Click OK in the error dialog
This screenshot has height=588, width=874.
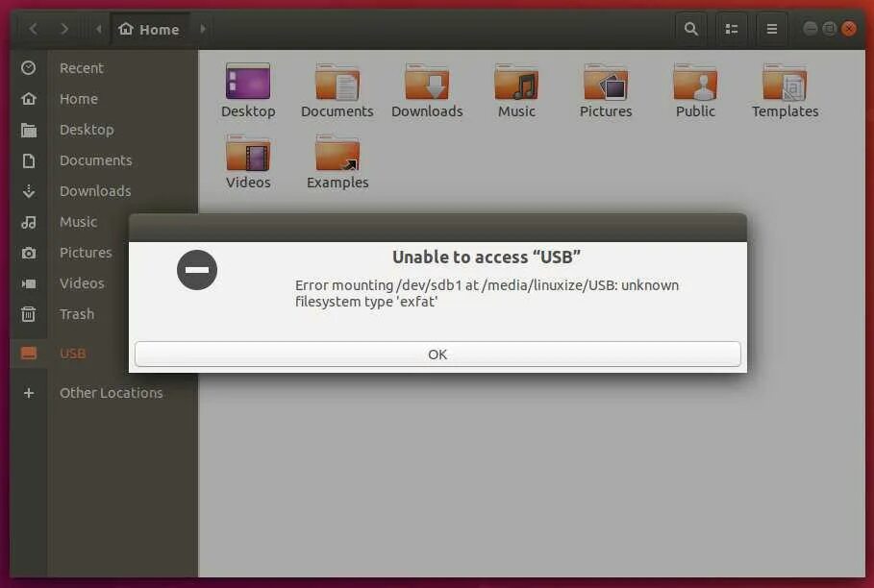pyautogui.click(x=437, y=355)
